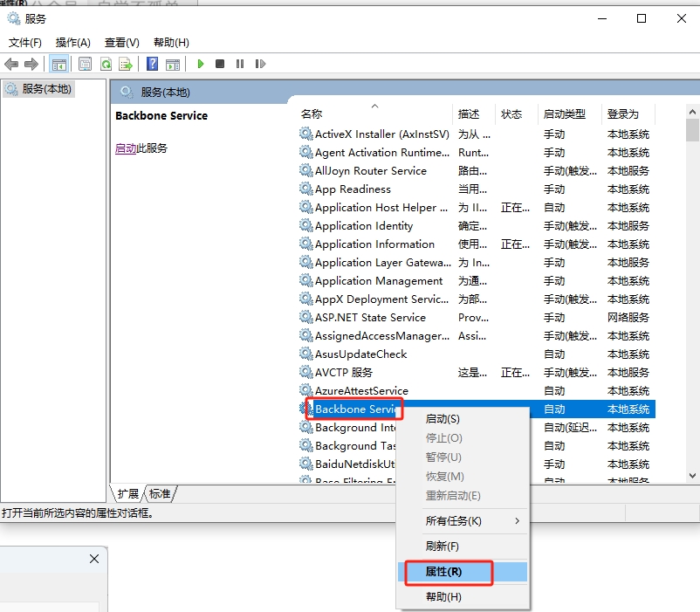Select 属性(R) in context menu
The width and height of the screenshot is (700, 612).
(x=443, y=572)
